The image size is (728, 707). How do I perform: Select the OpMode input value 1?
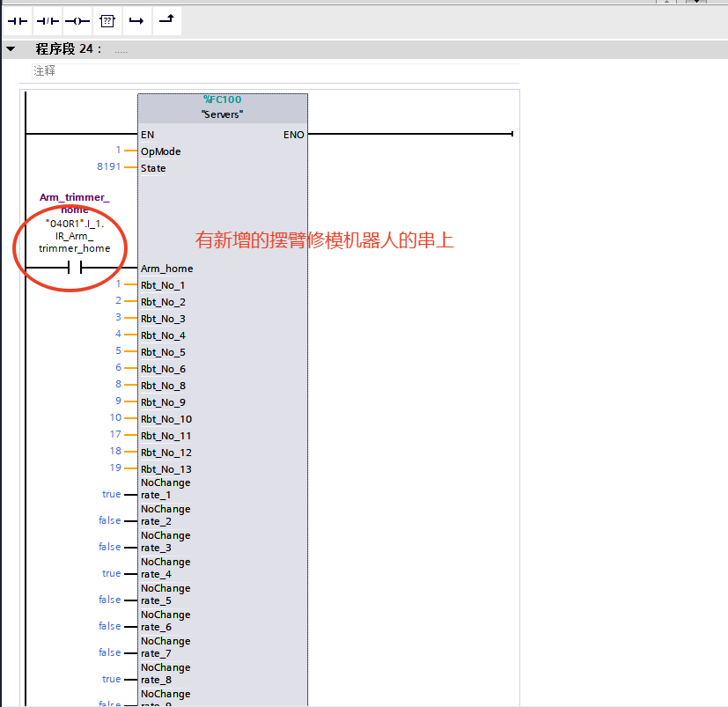click(118, 151)
